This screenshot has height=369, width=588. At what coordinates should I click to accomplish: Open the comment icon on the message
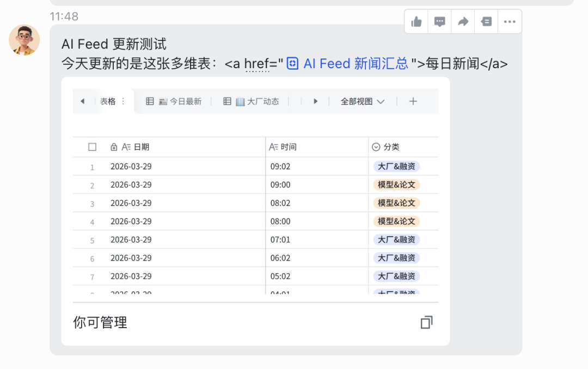439,22
